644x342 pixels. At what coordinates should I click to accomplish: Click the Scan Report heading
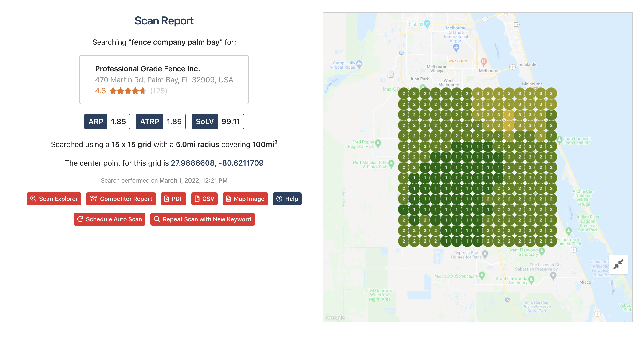164,20
